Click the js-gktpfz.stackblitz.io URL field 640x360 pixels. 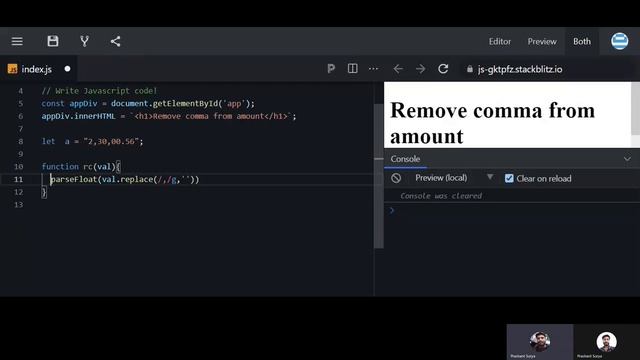[x=520, y=69]
